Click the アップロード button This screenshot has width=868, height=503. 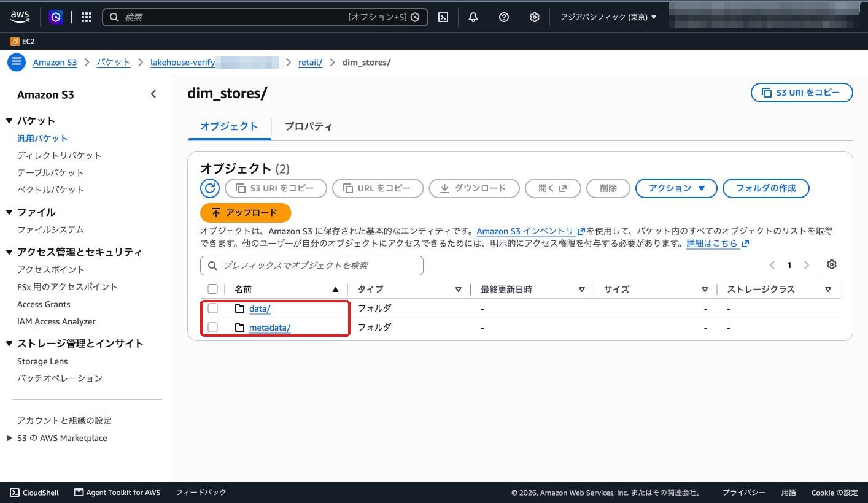(x=246, y=213)
